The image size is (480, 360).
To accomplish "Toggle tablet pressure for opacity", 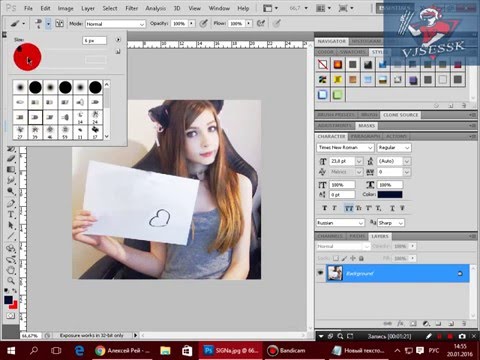I will [x=203, y=23].
